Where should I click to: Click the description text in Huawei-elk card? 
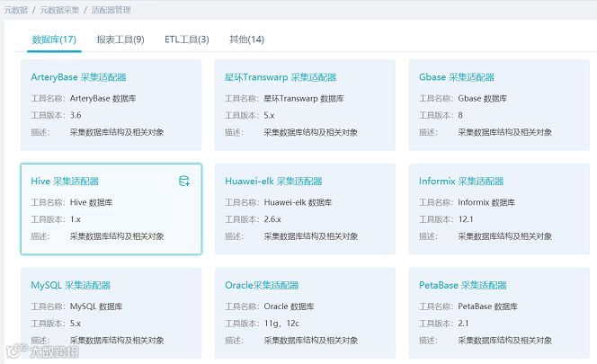pyautogui.click(x=311, y=236)
